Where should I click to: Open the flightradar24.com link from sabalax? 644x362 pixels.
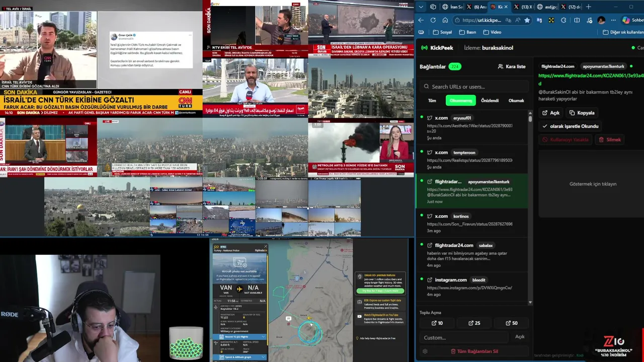point(471,256)
